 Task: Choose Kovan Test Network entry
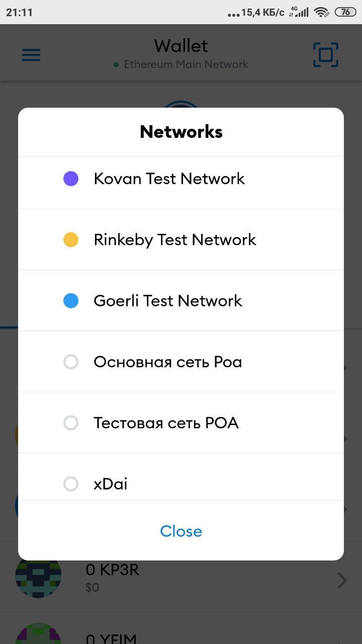pyautogui.click(x=181, y=179)
